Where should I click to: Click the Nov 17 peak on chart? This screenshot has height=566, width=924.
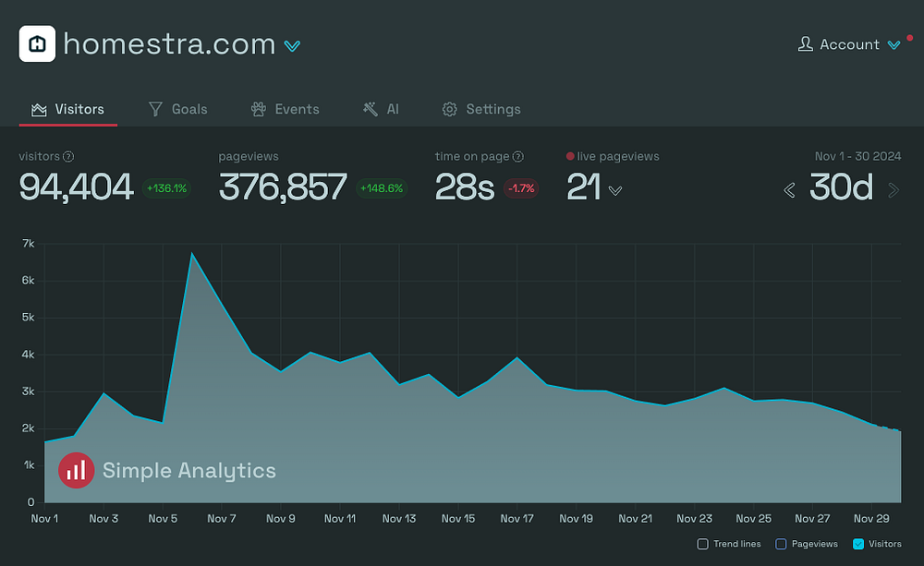click(x=517, y=357)
